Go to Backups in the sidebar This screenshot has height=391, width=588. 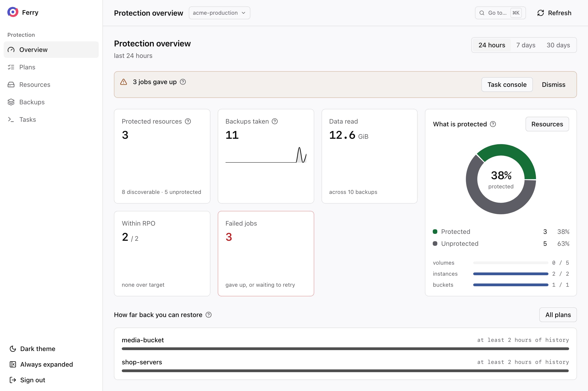coord(51,102)
